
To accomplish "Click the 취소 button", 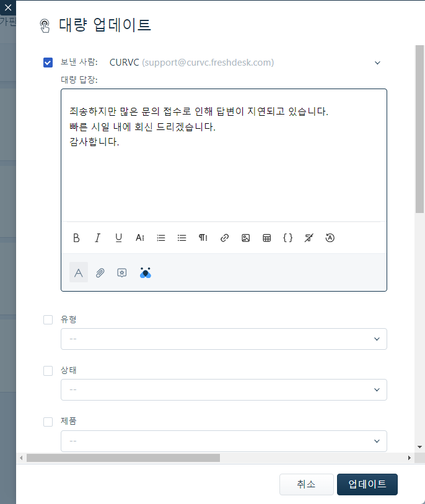I will [x=306, y=484].
